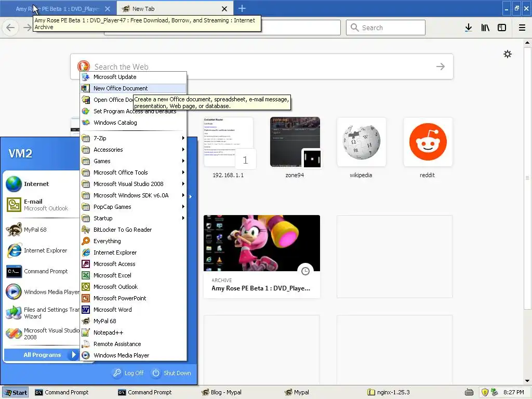Select New Office Document entry
532x399 pixels.
(x=134, y=88)
